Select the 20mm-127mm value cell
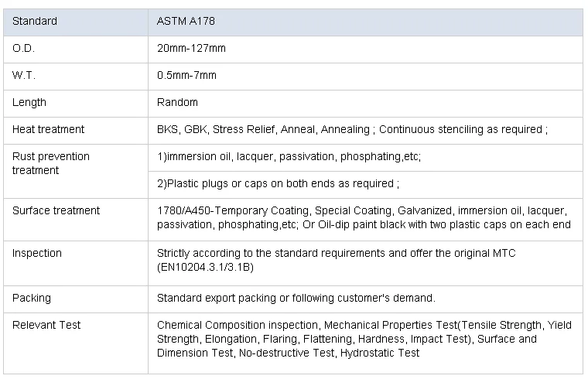Image resolution: width=588 pixels, height=379 pixels. (x=191, y=49)
